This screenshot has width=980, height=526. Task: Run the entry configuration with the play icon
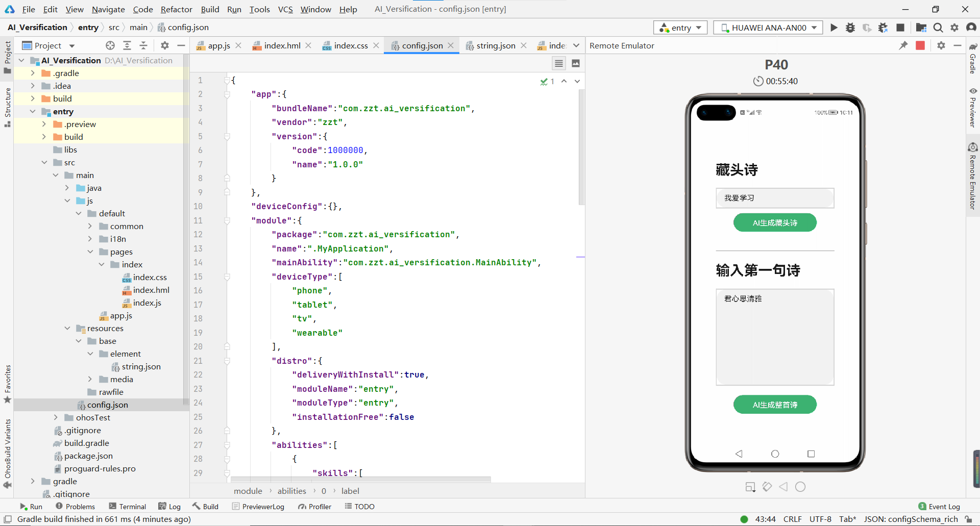pyautogui.click(x=834, y=28)
